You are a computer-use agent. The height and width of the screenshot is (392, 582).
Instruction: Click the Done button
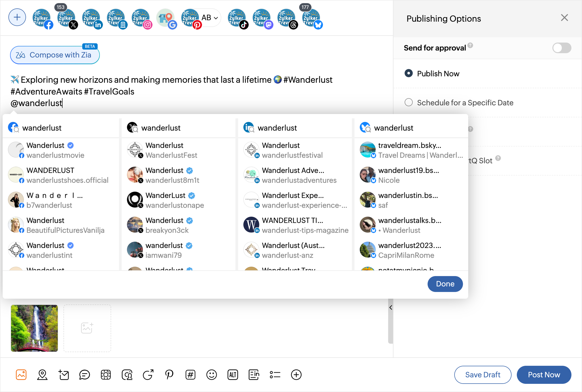pyautogui.click(x=445, y=284)
